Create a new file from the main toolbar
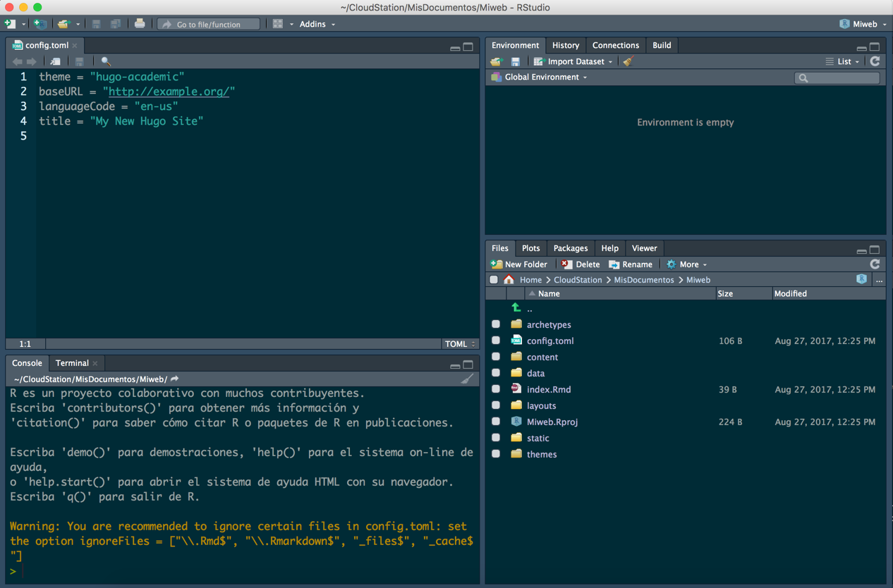Image resolution: width=893 pixels, height=588 pixels. click(10, 24)
